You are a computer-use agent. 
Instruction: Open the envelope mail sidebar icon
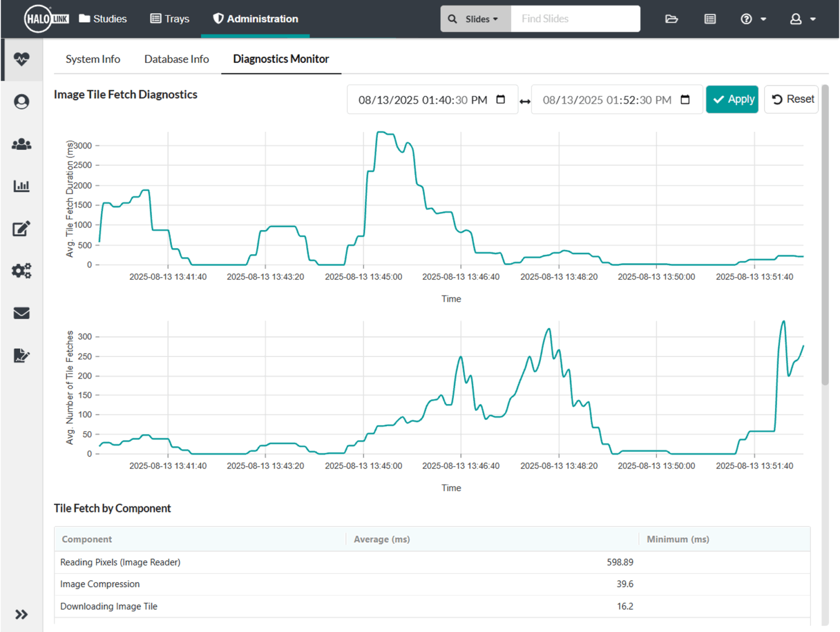coord(21,313)
